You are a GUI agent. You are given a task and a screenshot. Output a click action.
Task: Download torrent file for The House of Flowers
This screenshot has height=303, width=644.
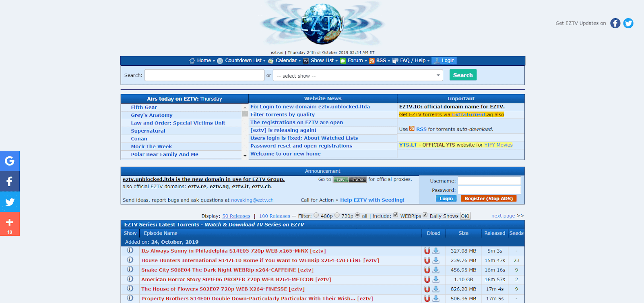click(436, 289)
